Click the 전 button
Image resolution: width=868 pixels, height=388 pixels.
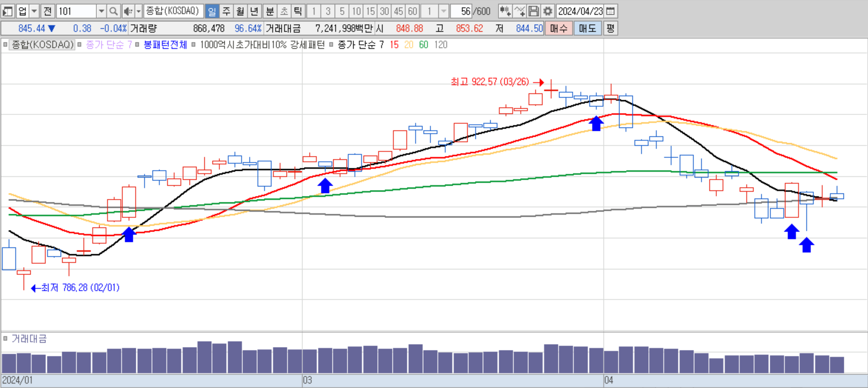click(x=47, y=11)
